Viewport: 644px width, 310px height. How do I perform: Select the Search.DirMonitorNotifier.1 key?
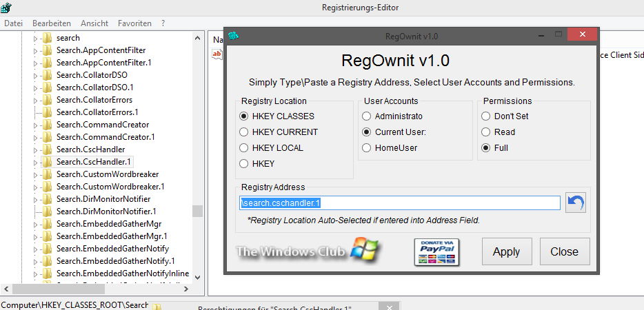[x=106, y=211]
